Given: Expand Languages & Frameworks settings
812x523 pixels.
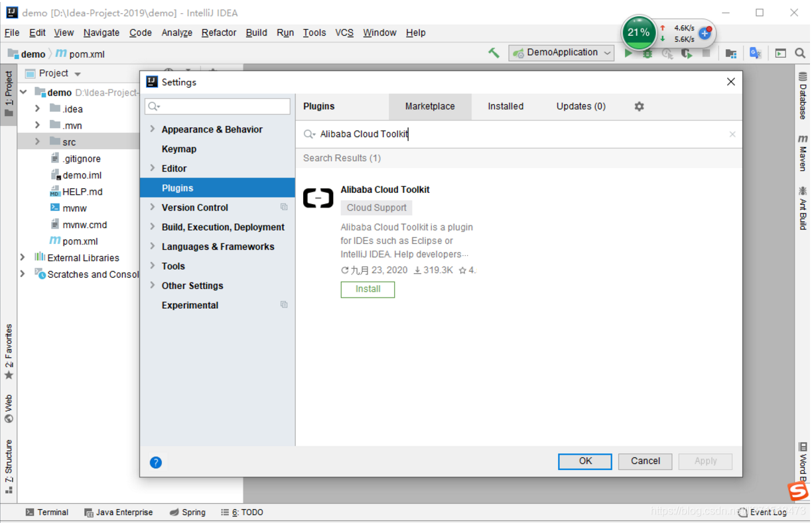Looking at the screenshot, I should 153,247.
